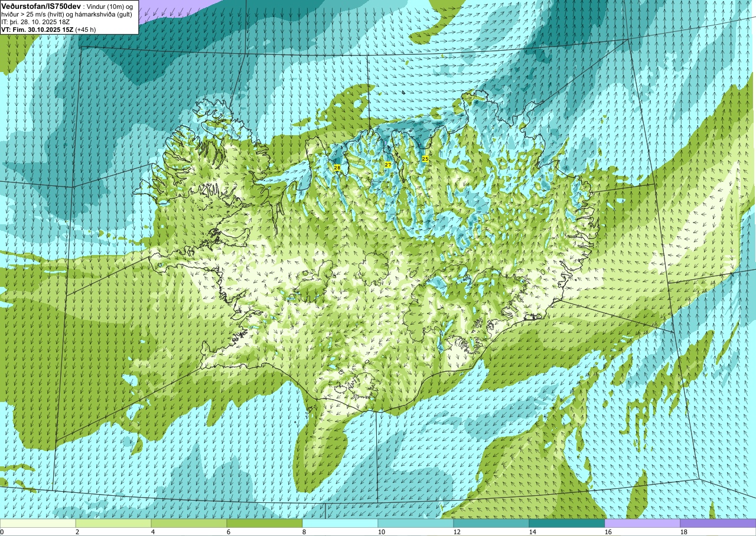Click the 16–18 m/s lavender legend swatch

[643, 523]
